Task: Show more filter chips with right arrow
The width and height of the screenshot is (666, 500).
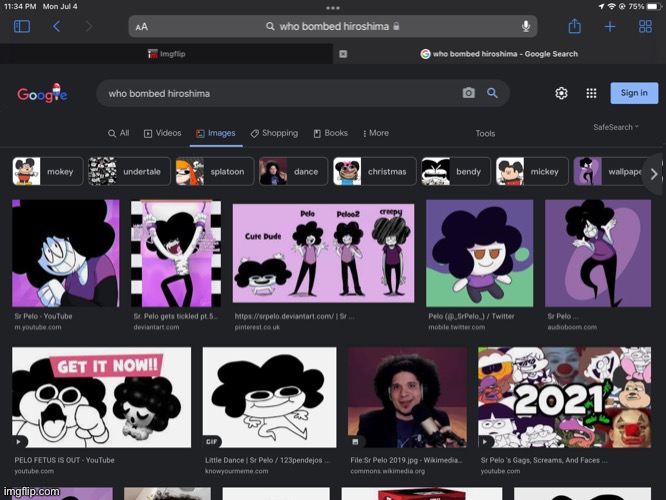Action: tap(654, 174)
